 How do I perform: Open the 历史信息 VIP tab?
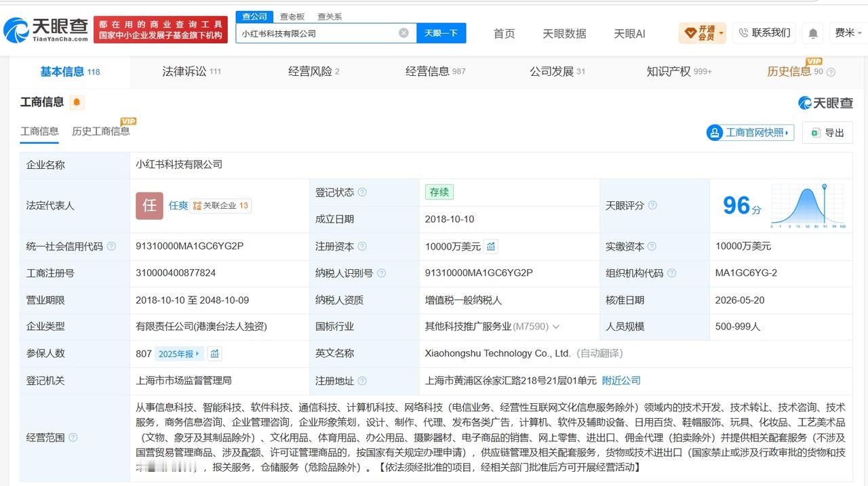[x=795, y=71]
